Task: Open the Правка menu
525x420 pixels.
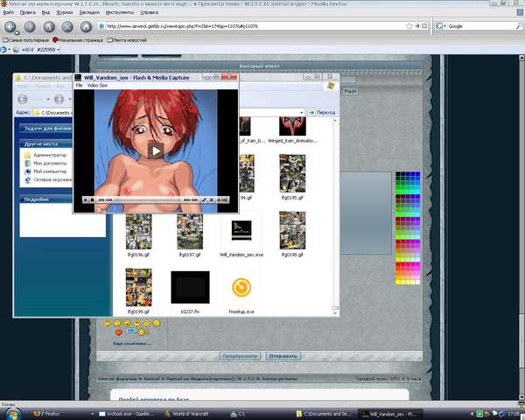Action: [x=27, y=12]
